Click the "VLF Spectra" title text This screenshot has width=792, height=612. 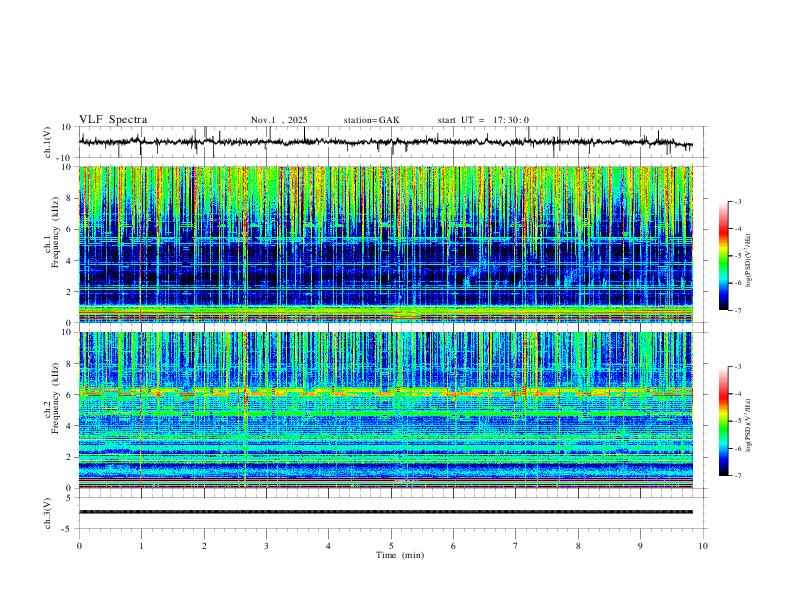[x=113, y=120]
